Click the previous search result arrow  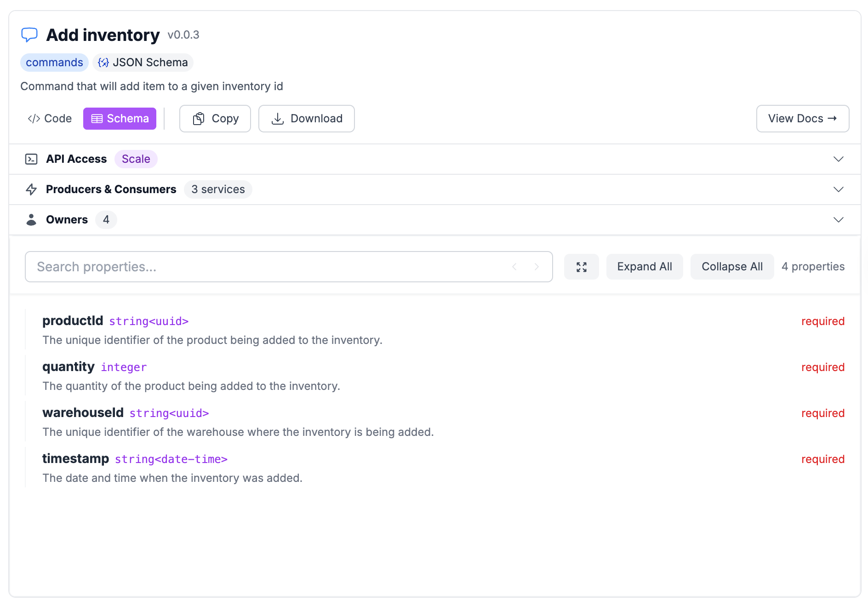514,266
